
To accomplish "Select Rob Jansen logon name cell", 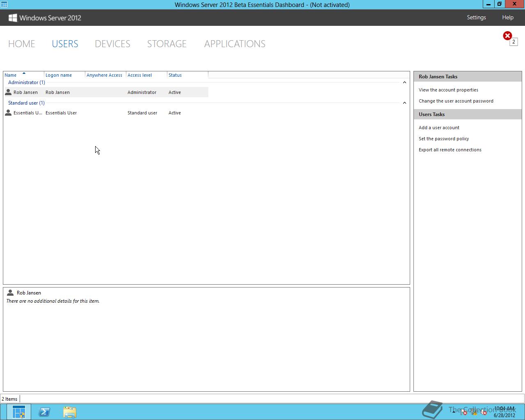I will point(57,92).
